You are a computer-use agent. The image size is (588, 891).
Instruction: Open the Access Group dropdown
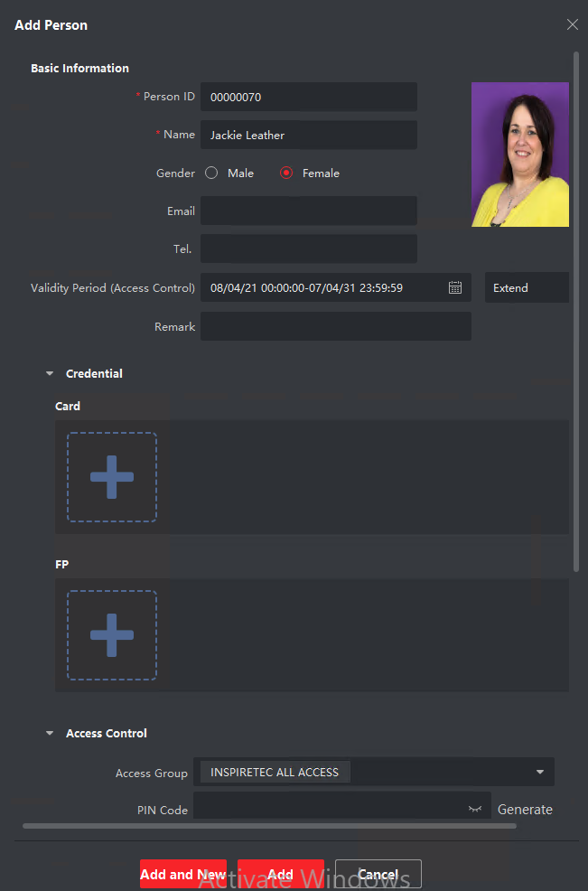click(x=539, y=772)
